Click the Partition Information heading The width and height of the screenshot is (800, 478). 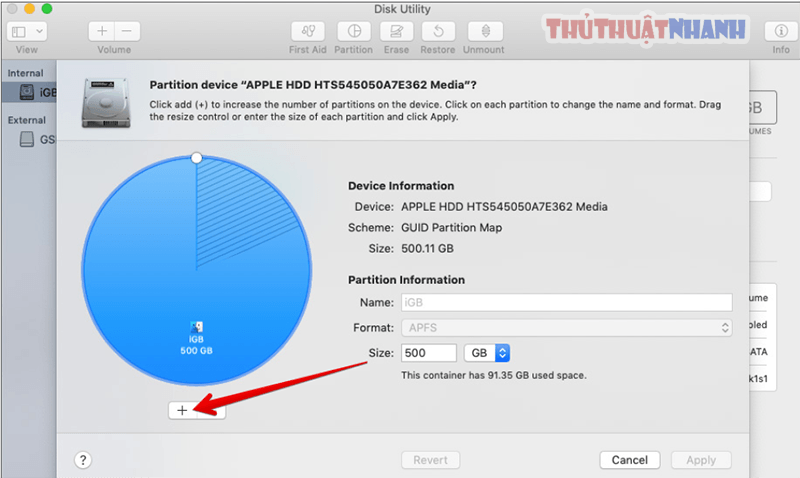(x=406, y=280)
